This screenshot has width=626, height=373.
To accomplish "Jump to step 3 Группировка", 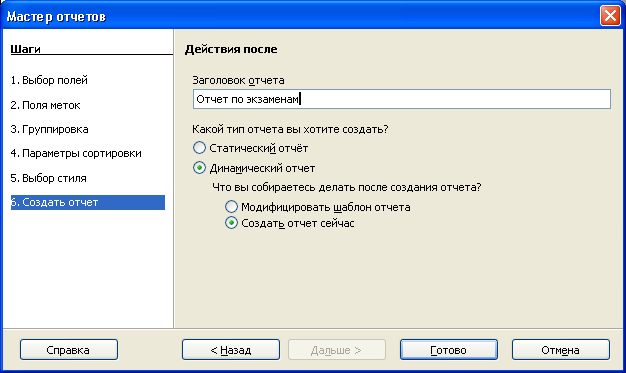I will (50, 129).
